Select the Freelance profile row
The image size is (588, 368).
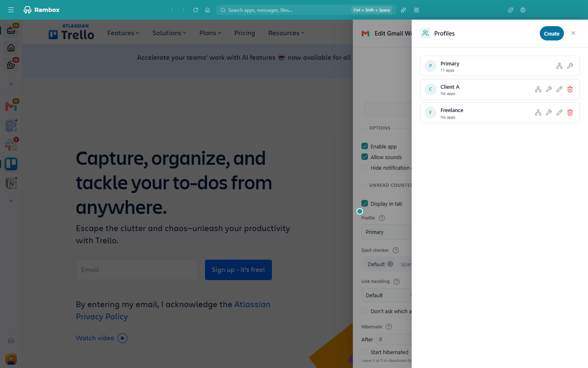point(500,112)
